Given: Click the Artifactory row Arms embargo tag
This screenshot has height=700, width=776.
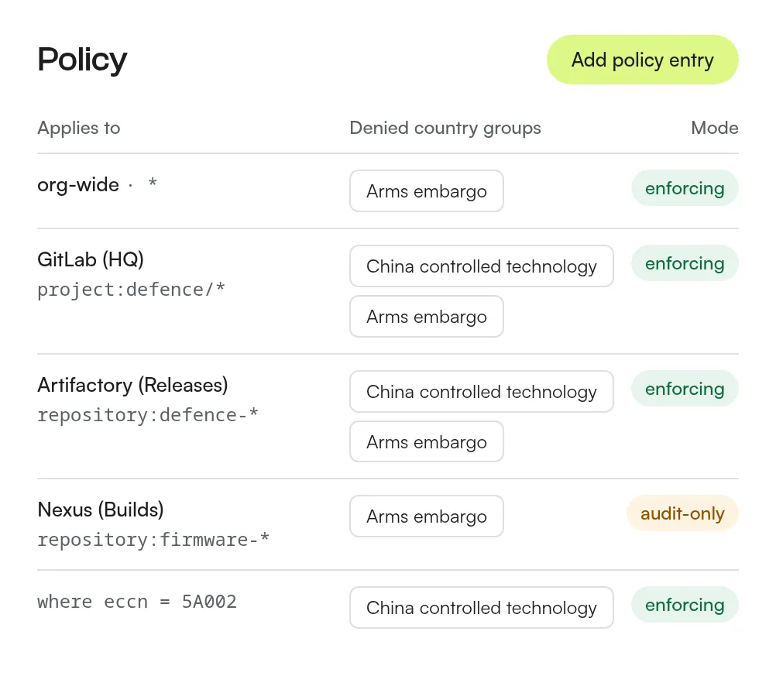Looking at the screenshot, I should coord(427,442).
